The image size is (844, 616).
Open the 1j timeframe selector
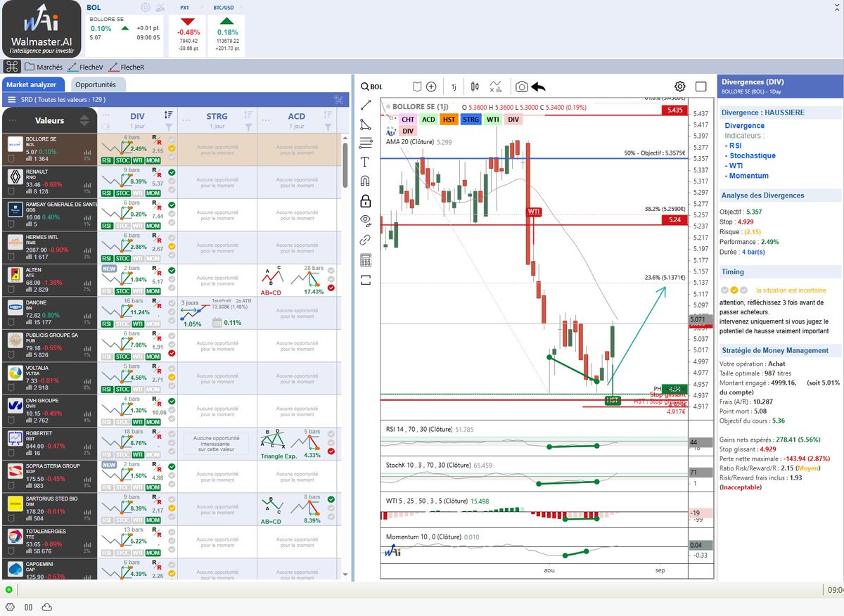click(x=454, y=86)
